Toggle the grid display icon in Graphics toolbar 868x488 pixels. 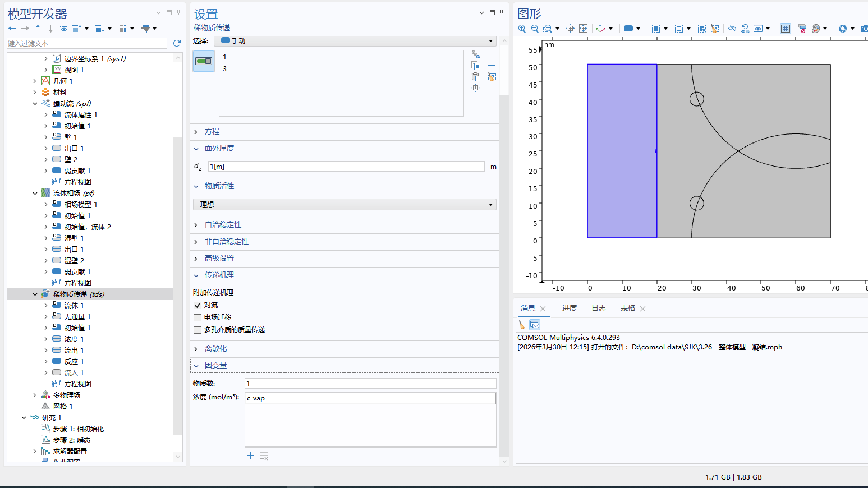(786, 28)
